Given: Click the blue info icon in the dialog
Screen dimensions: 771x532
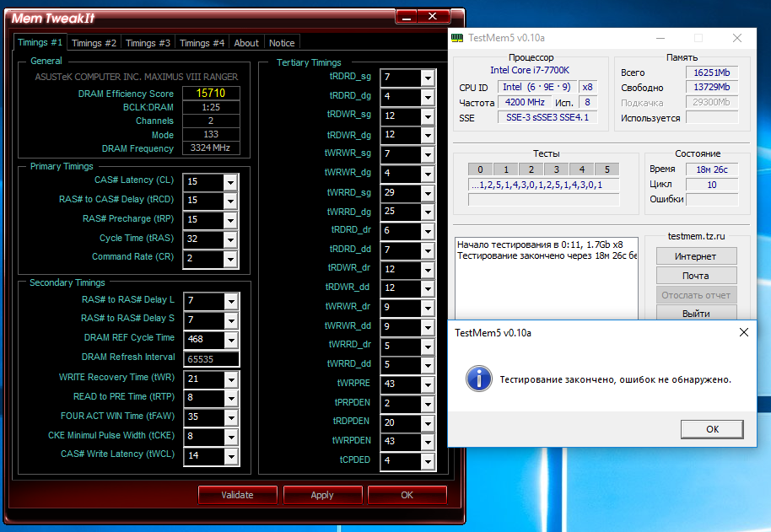Looking at the screenshot, I should [479, 379].
